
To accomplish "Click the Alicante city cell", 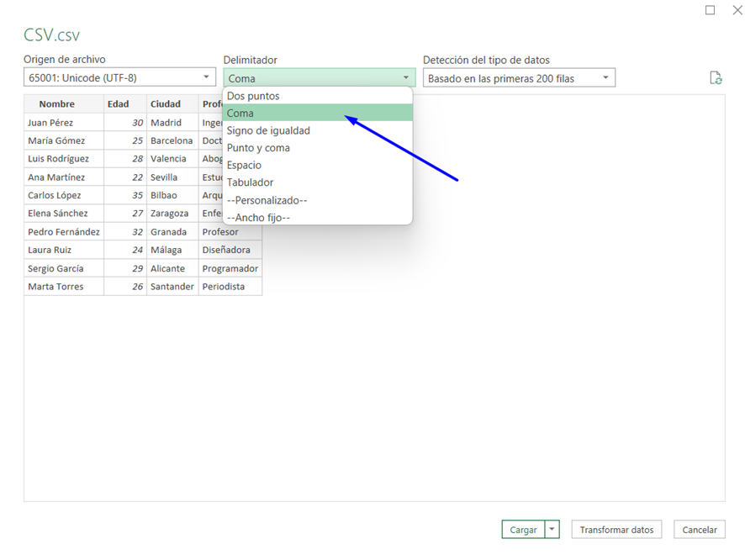I will (172, 268).
